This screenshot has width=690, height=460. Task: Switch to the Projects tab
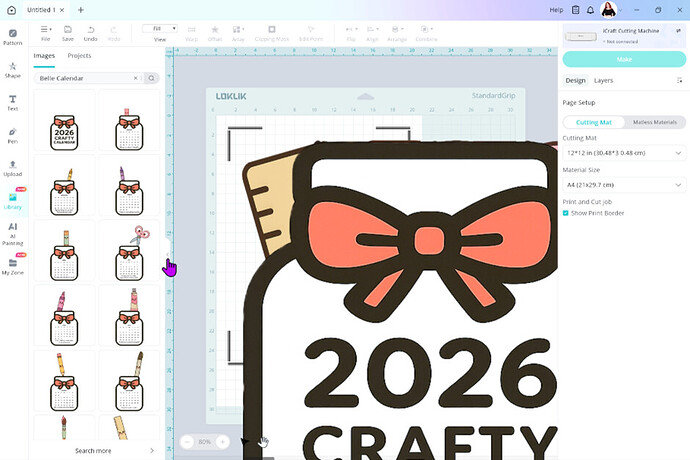point(79,56)
